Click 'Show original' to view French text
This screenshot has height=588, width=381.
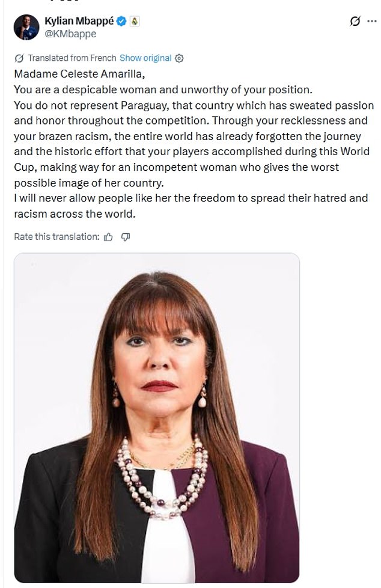pyautogui.click(x=145, y=58)
